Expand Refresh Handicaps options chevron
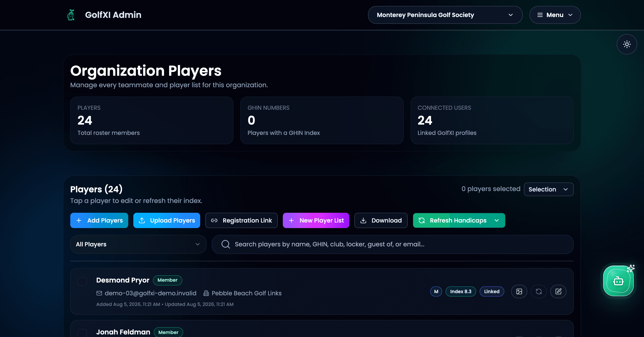Screen dimensions: 644x337 click(x=497, y=221)
